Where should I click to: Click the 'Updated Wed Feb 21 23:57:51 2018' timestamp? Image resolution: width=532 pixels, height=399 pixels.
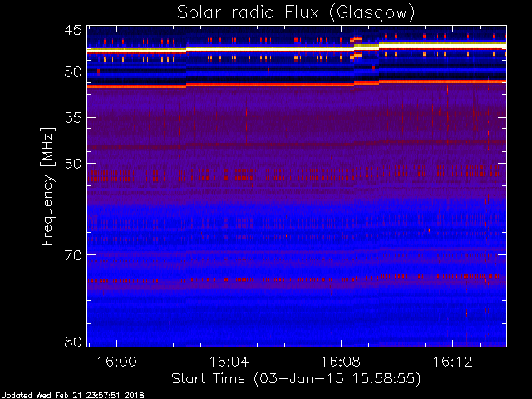(72, 396)
